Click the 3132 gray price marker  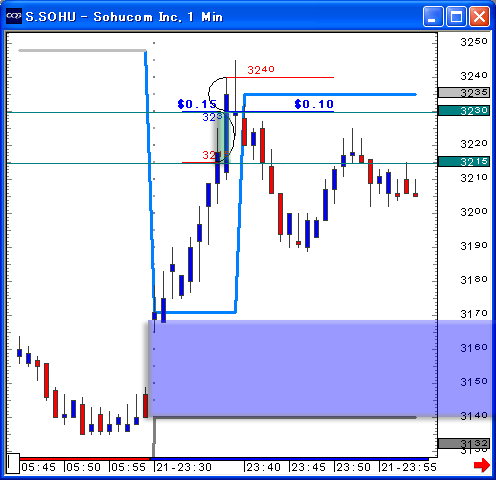pyautogui.click(x=464, y=443)
